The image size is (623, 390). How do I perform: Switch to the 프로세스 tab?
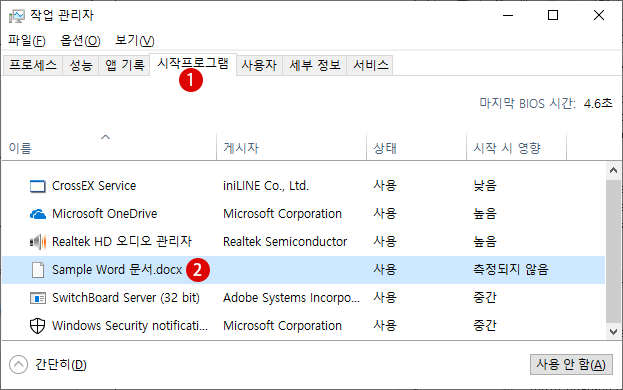[x=33, y=65]
